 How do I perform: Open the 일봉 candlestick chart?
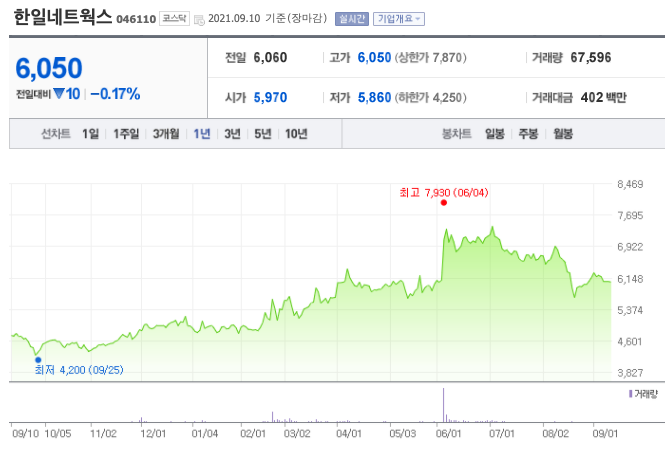495,134
